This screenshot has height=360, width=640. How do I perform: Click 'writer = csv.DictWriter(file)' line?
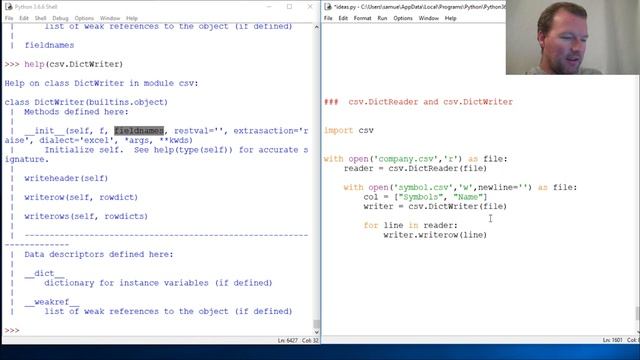click(x=435, y=207)
